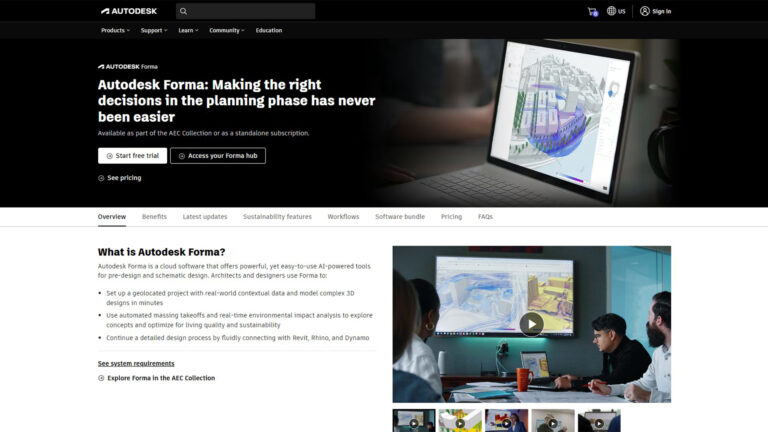This screenshot has height=432, width=768.
Task: Expand the Community menu
Action: 227,30
